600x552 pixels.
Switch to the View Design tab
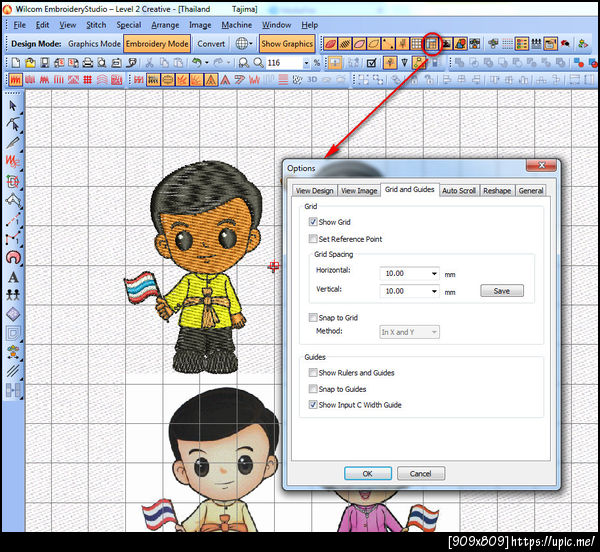315,191
